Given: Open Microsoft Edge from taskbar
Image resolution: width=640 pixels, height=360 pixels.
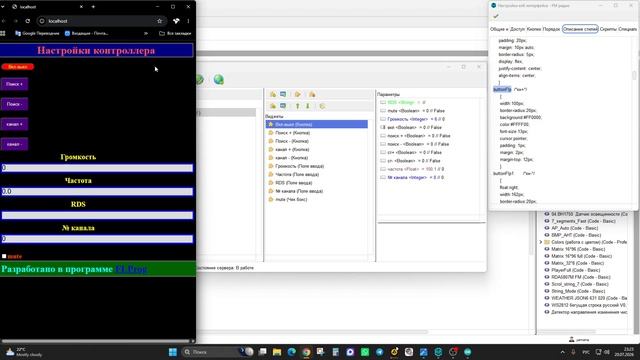Looking at the screenshot, I should tap(291, 352).
